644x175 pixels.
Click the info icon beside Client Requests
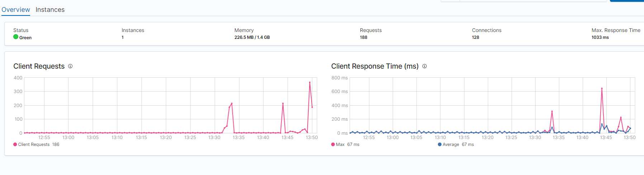70,66
